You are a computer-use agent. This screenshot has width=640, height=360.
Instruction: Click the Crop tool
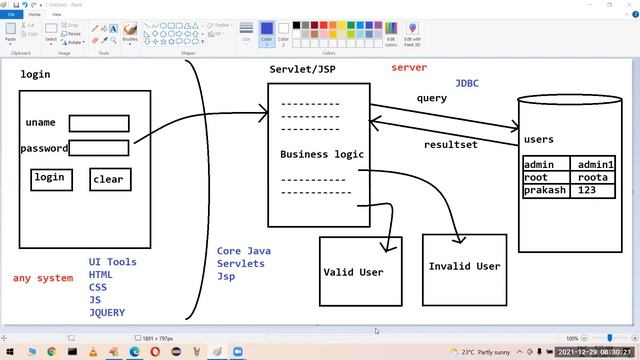(x=69, y=25)
